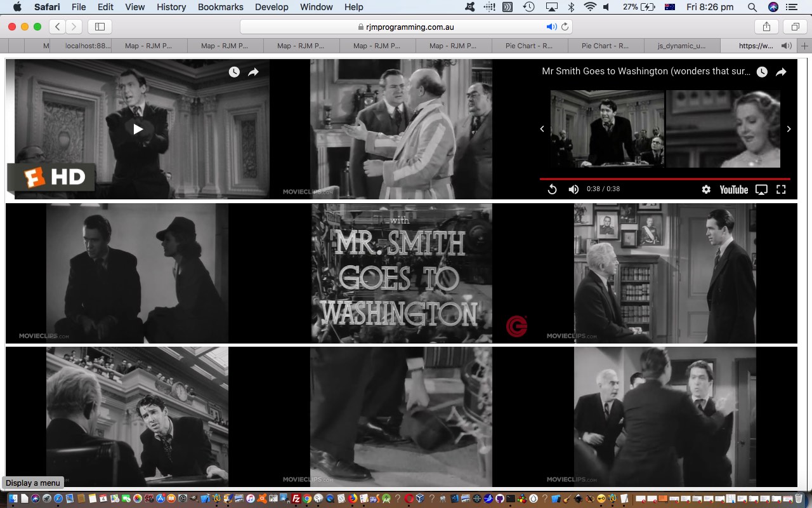812x508 pixels.
Task: Open the Apple menu
Action: pyautogui.click(x=17, y=7)
